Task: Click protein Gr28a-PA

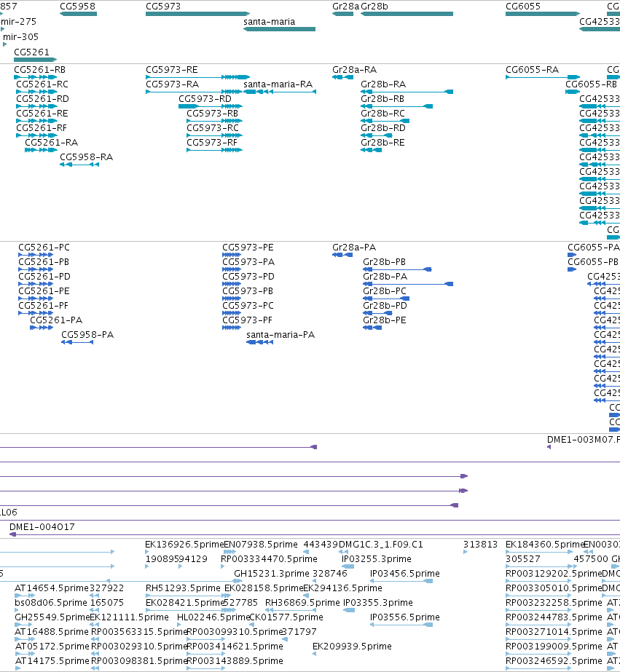Action: tap(354, 248)
